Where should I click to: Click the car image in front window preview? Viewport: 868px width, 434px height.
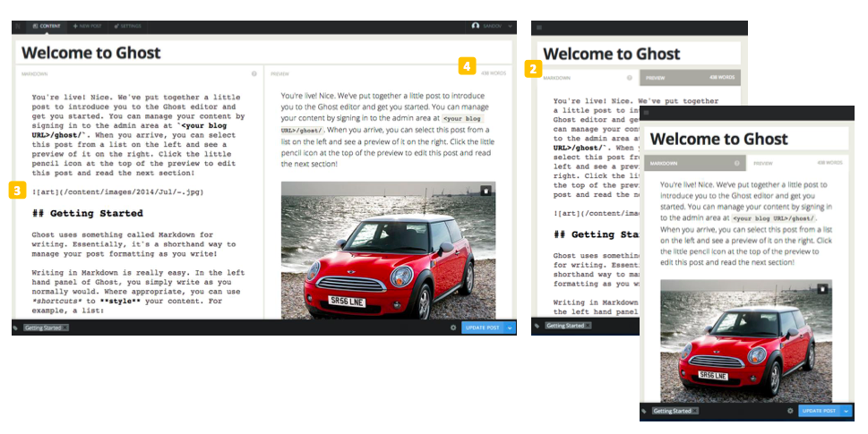pyautogui.click(x=745, y=341)
